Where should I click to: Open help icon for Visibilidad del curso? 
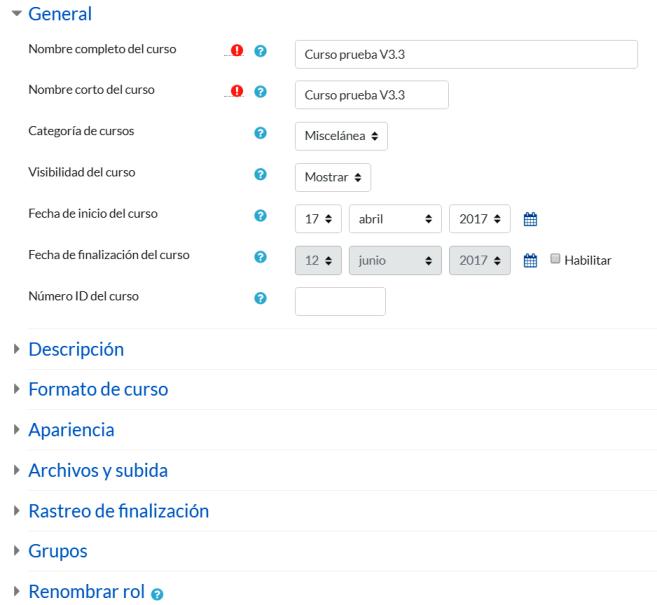[x=260, y=174]
